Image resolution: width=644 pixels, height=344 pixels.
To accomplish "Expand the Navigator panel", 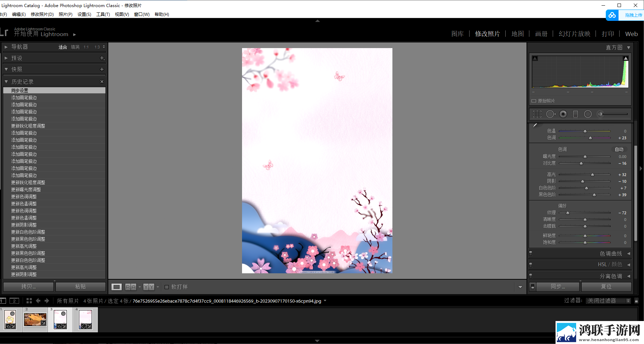I will (x=6, y=47).
